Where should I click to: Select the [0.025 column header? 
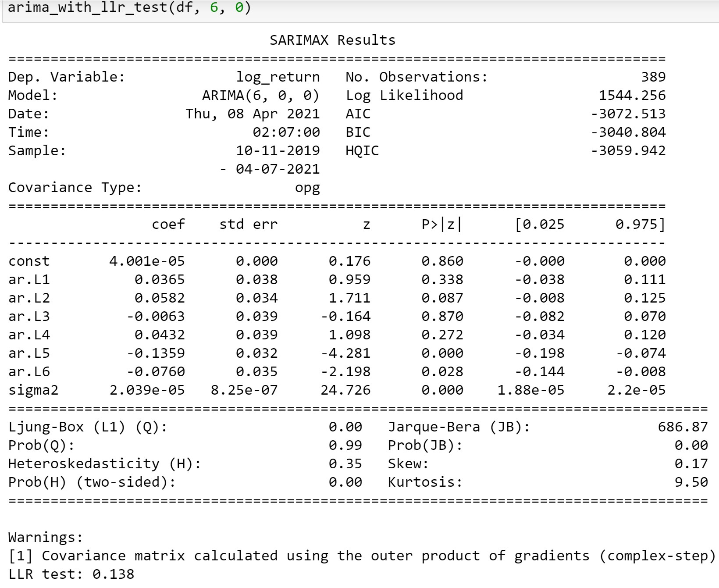pos(539,225)
